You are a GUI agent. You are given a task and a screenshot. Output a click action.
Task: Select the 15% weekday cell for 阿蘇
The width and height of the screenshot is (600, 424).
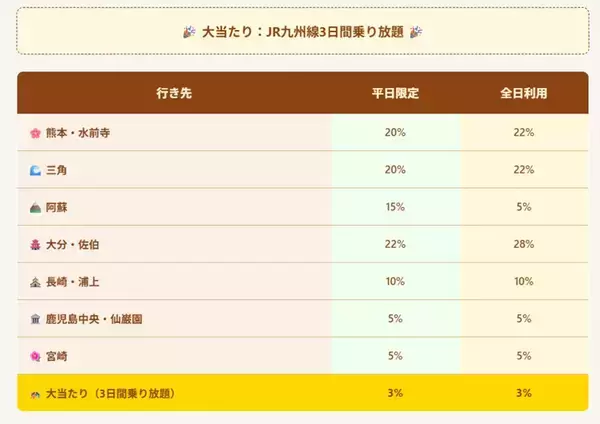coord(394,207)
